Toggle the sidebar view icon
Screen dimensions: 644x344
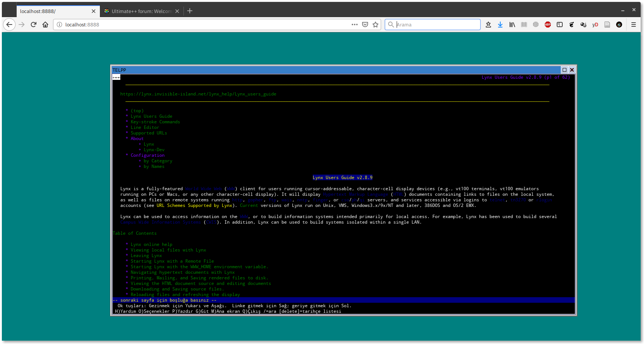tap(560, 25)
